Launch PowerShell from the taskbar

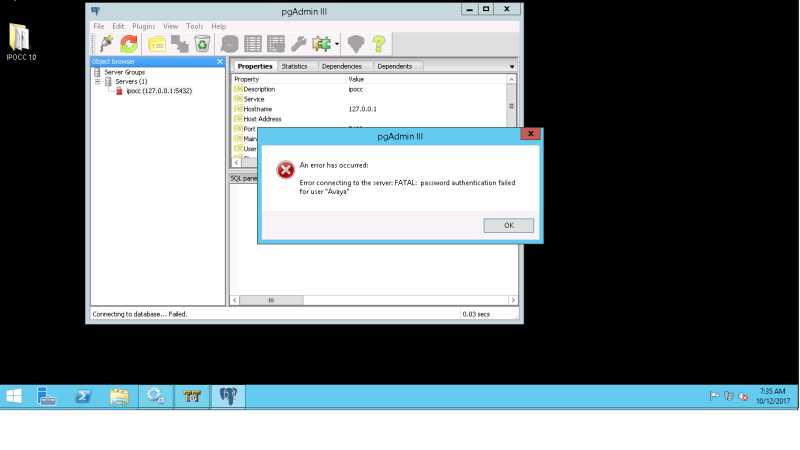(83, 396)
